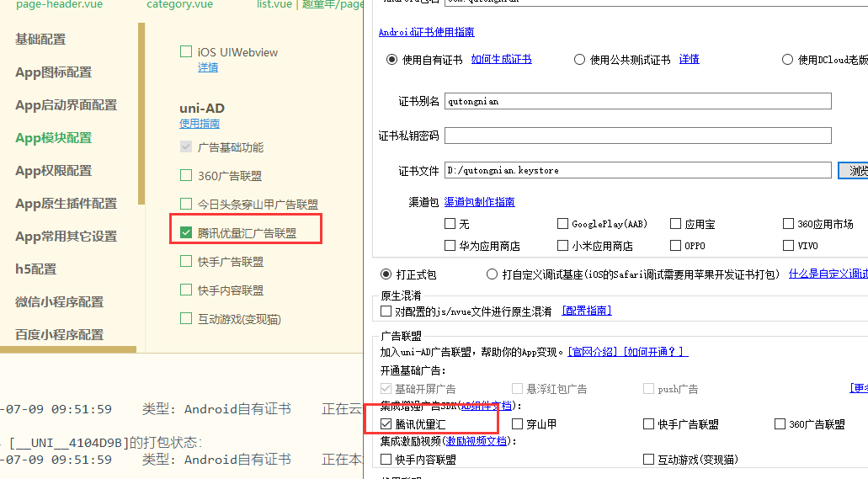Focus the 证书别名 input field
Image resolution: width=868 pixels, height=479 pixels.
coord(637,101)
